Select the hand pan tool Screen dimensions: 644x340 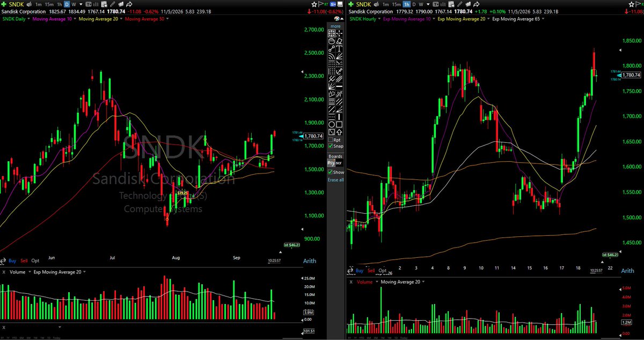click(332, 41)
